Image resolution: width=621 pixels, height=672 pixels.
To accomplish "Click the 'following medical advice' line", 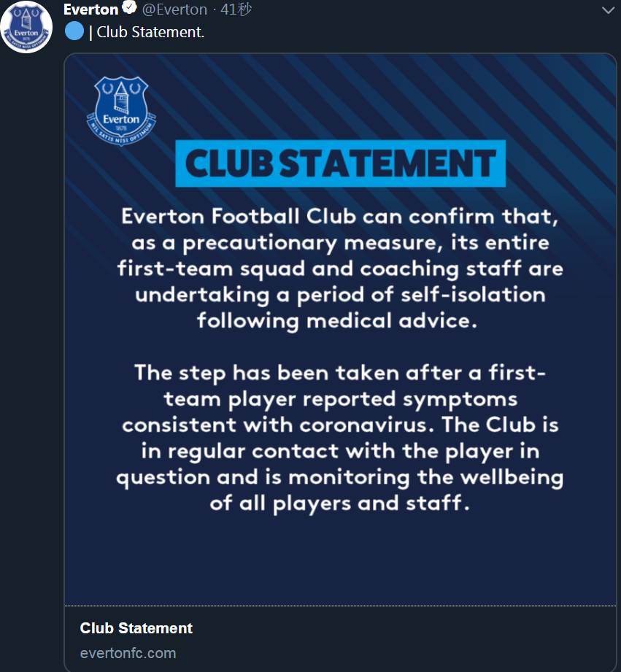I will [337, 321].
